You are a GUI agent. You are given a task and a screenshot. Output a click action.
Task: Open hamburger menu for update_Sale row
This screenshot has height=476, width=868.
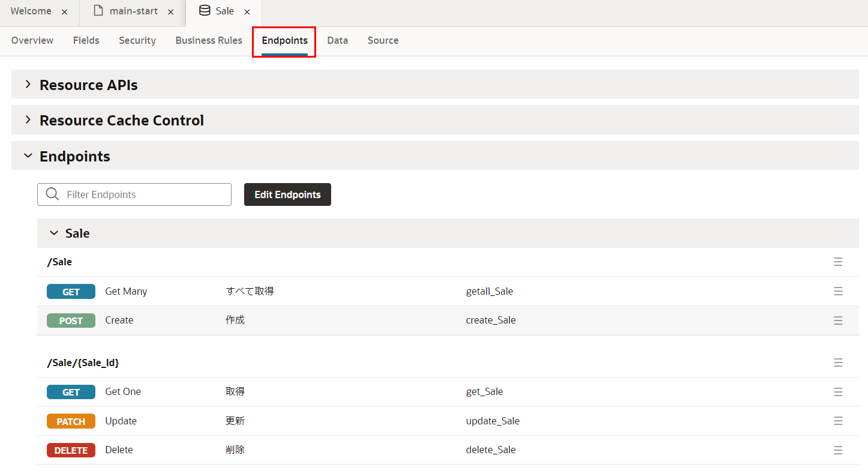click(838, 421)
